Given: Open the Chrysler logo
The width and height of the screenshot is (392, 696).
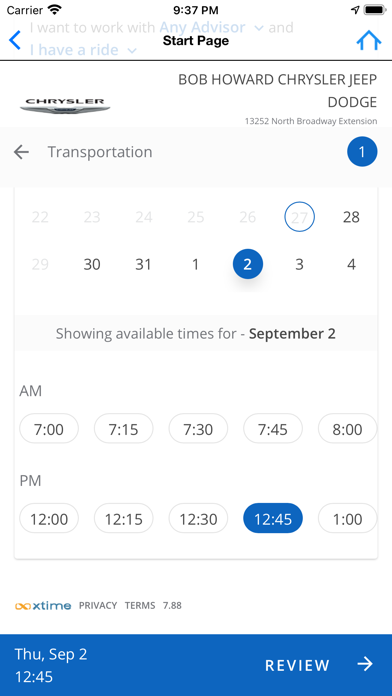Looking at the screenshot, I should click(x=65, y=105).
